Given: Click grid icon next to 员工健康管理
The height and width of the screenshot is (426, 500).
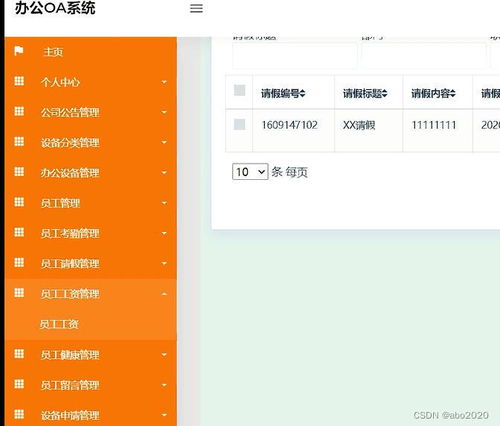Looking at the screenshot, I should (x=19, y=354).
